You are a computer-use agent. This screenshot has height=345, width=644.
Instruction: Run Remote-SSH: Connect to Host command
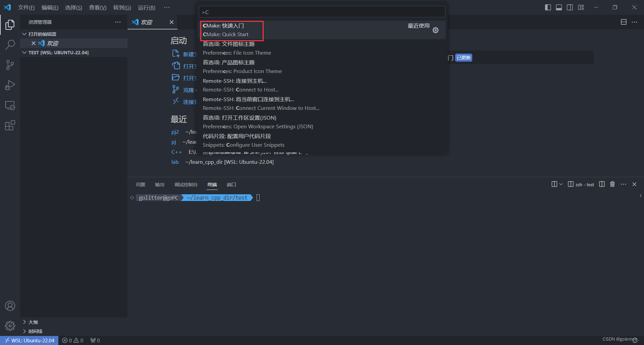coord(323,85)
